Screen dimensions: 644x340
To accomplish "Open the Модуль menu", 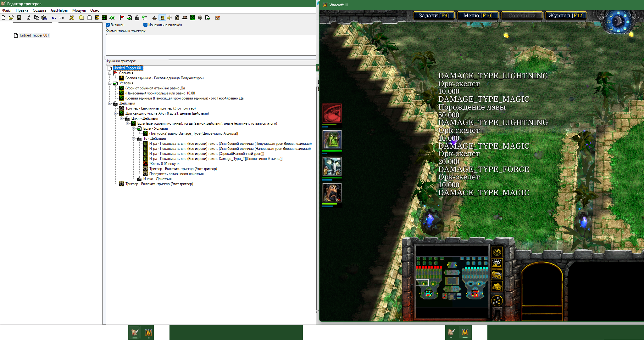I will pos(79,10).
